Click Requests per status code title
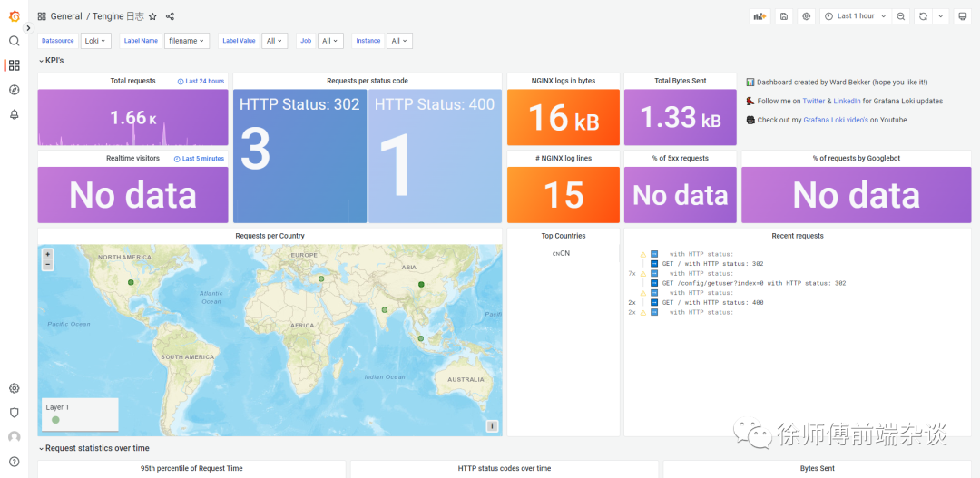980x478 pixels. pyautogui.click(x=367, y=81)
